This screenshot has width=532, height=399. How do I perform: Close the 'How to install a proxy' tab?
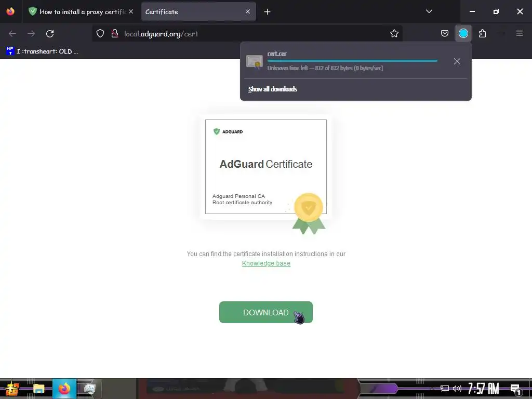(x=131, y=11)
